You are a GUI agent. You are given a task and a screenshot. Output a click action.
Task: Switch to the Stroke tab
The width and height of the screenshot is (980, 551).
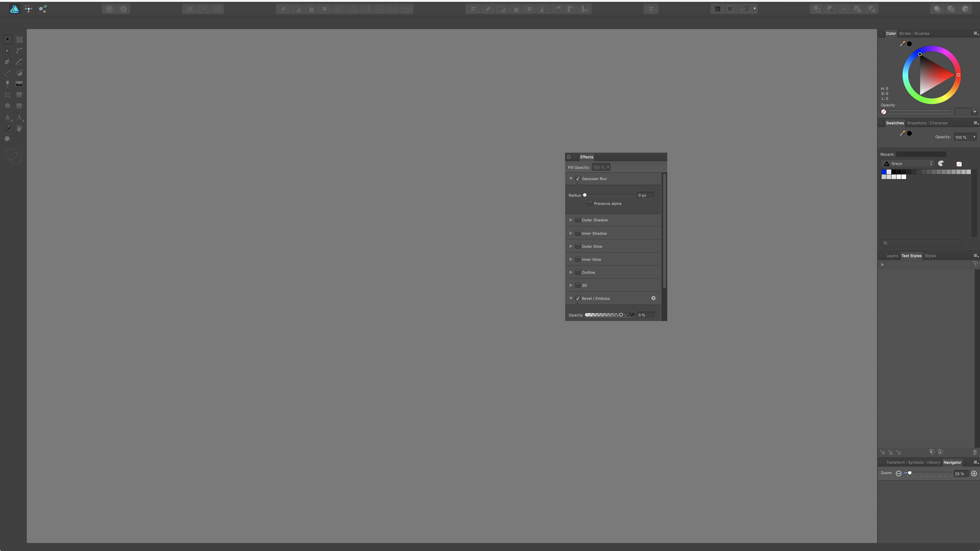tap(905, 33)
